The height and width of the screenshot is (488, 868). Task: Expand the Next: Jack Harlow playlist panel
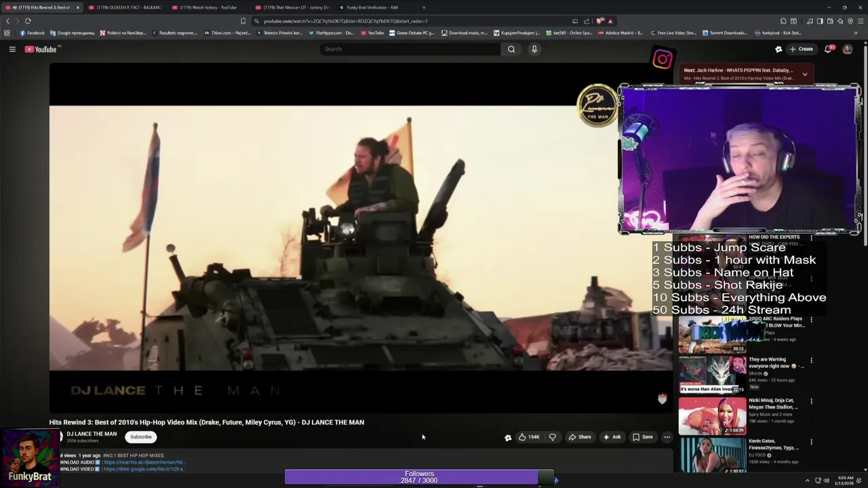point(805,74)
